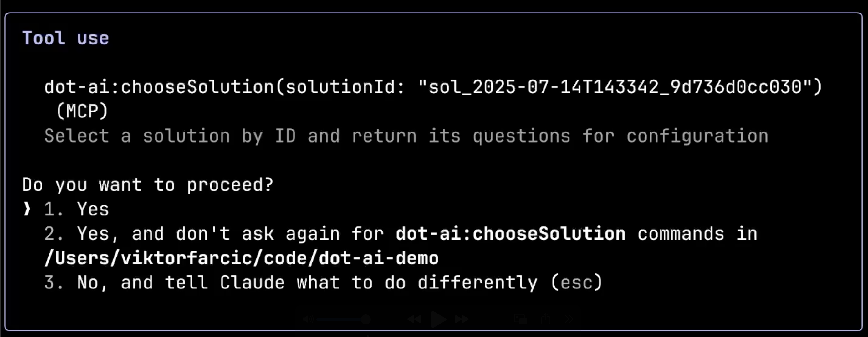Adjust the volume slider knob
This screenshot has height=337, width=868.
pyautogui.click(x=366, y=319)
